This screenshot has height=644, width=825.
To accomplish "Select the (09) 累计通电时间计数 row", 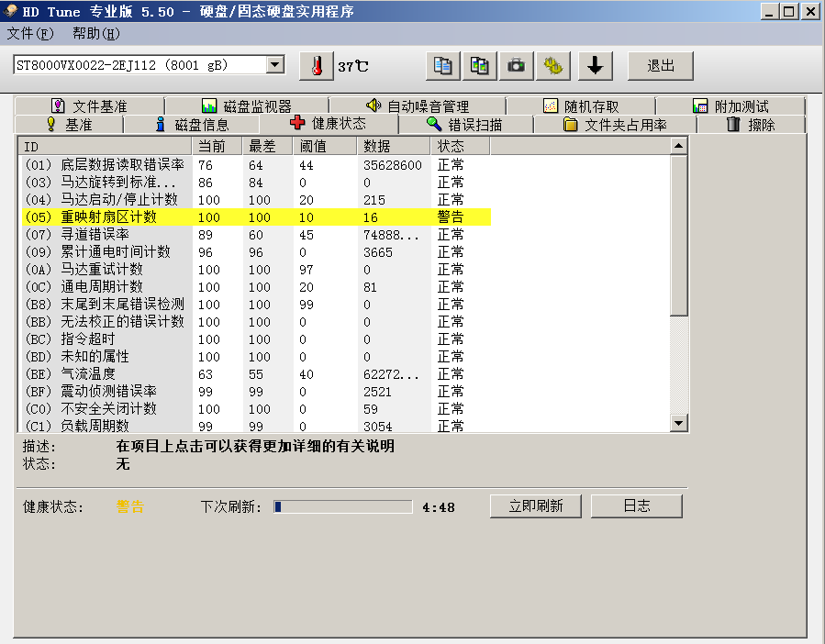I will pyautogui.click(x=256, y=252).
